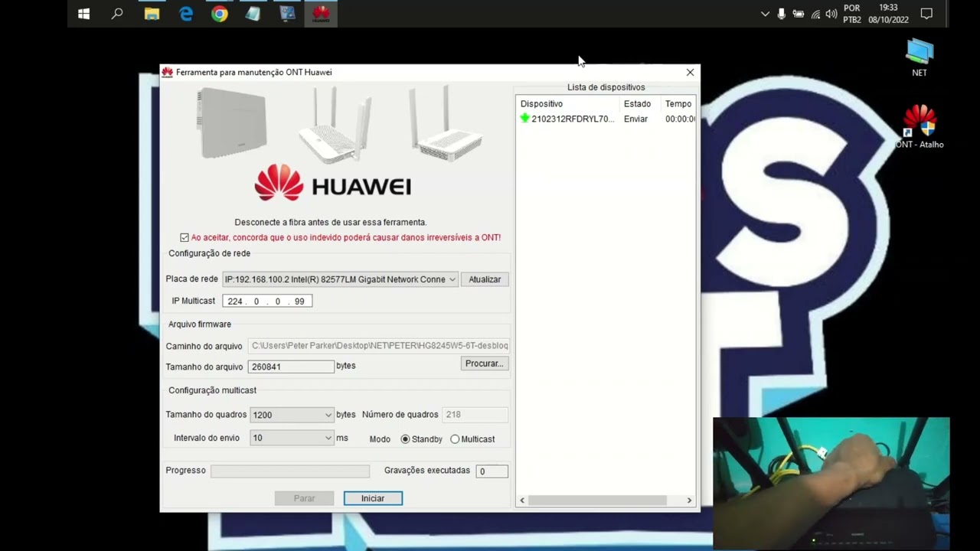Click the Tempo column header
This screenshot has height=551, width=980.
tap(678, 103)
